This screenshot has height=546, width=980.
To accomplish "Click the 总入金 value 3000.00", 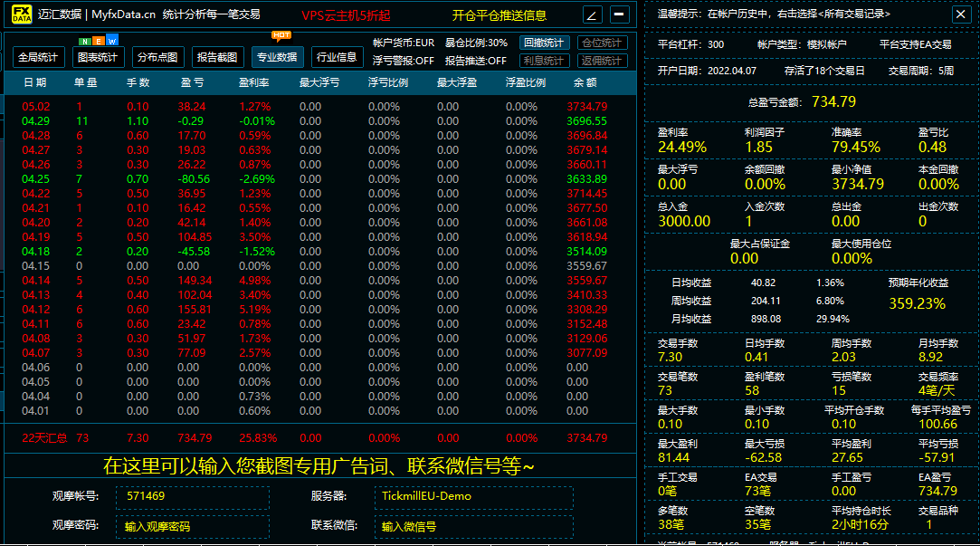I will point(684,222).
